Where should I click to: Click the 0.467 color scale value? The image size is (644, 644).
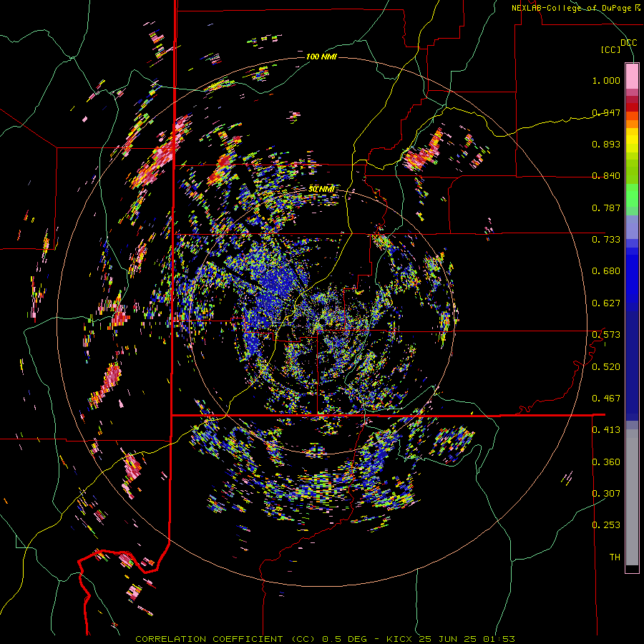[x=606, y=399]
